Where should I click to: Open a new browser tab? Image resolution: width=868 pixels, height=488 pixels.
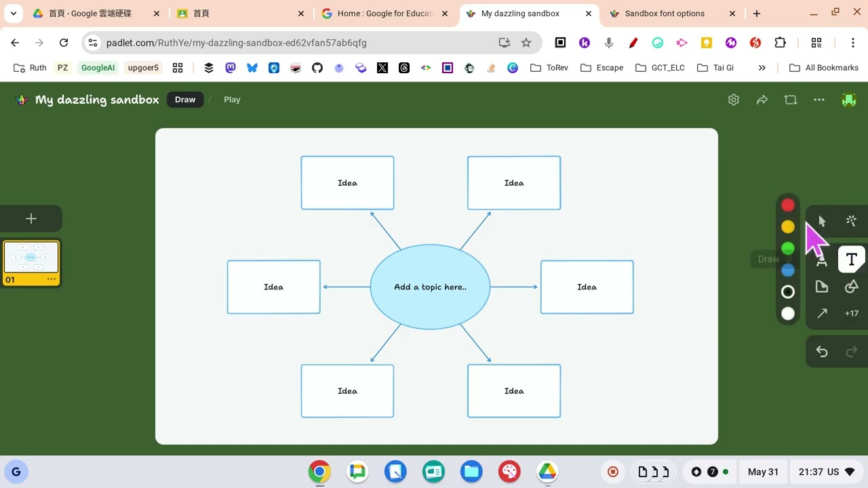point(757,14)
